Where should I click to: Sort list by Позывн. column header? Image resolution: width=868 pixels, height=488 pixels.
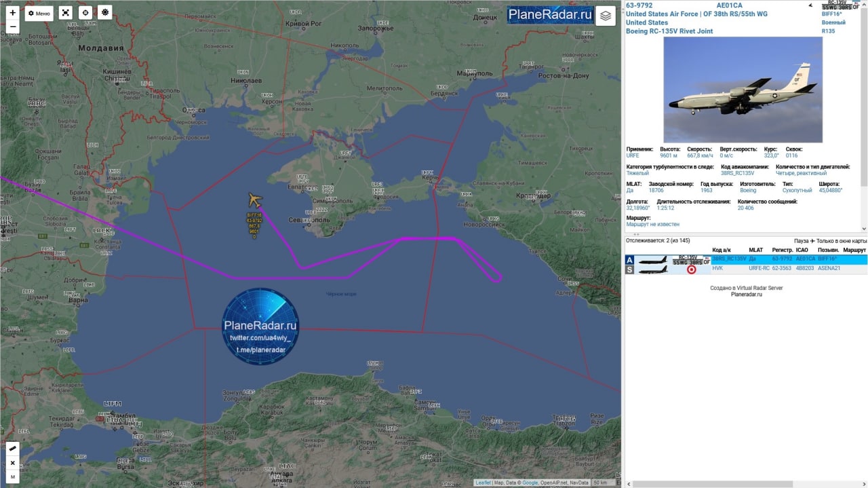[828, 250]
